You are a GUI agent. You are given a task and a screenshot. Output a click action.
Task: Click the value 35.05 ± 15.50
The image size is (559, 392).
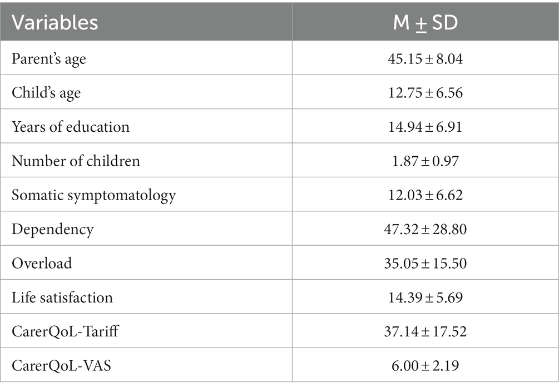426,264
